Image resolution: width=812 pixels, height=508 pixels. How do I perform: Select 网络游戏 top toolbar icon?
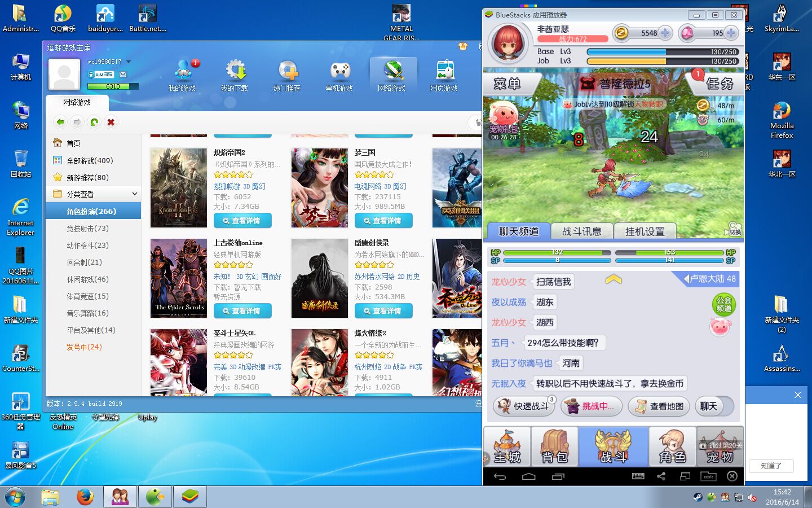(x=393, y=76)
